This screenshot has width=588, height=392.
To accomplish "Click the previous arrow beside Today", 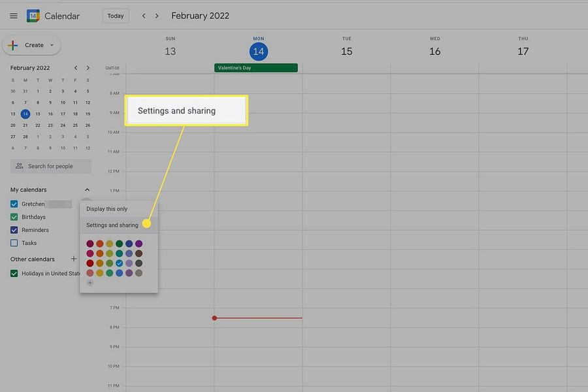I will 143,15.
